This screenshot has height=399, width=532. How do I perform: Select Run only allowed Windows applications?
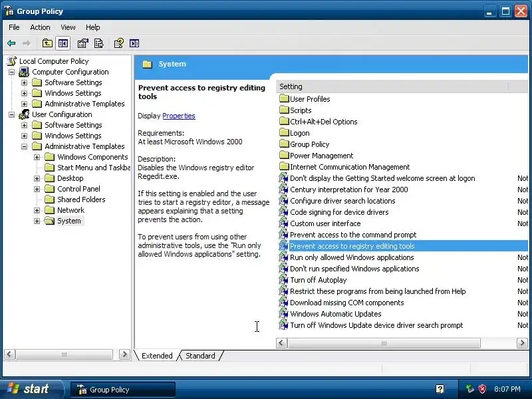click(x=352, y=257)
